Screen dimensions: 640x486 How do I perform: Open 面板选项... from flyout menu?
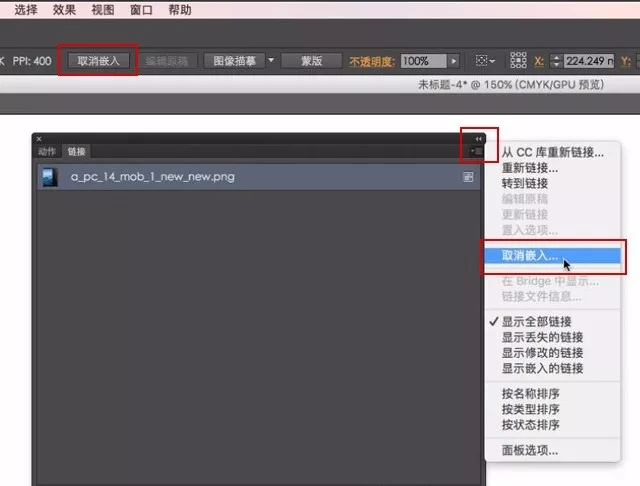tap(552, 450)
